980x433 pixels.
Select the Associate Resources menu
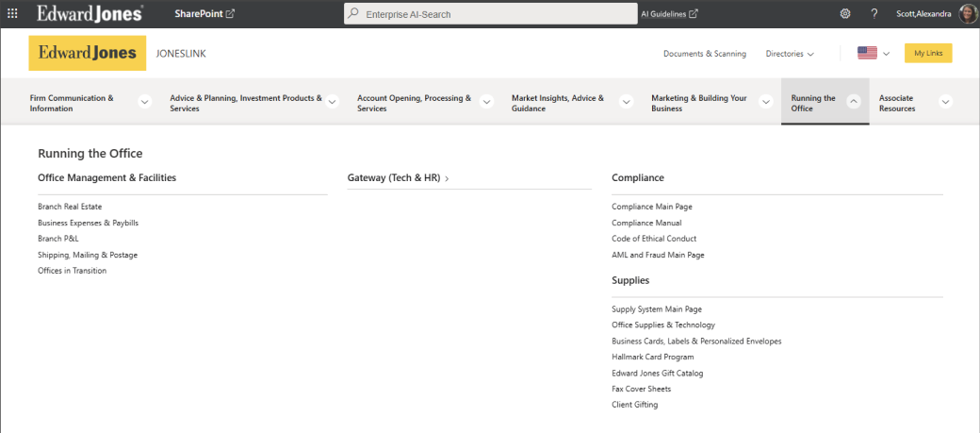click(897, 103)
